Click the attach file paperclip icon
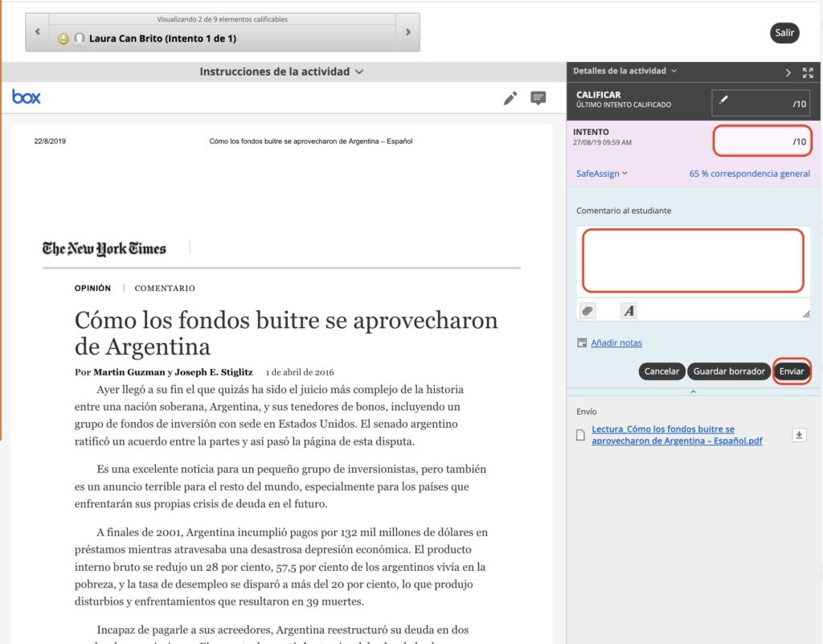This screenshot has height=644, width=823. point(587,310)
